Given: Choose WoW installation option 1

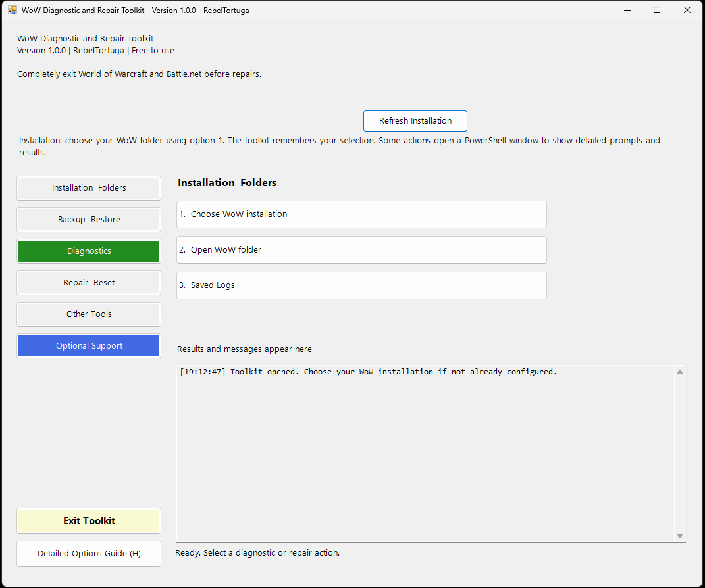Looking at the screenshot, I should (x=361, y=214).
